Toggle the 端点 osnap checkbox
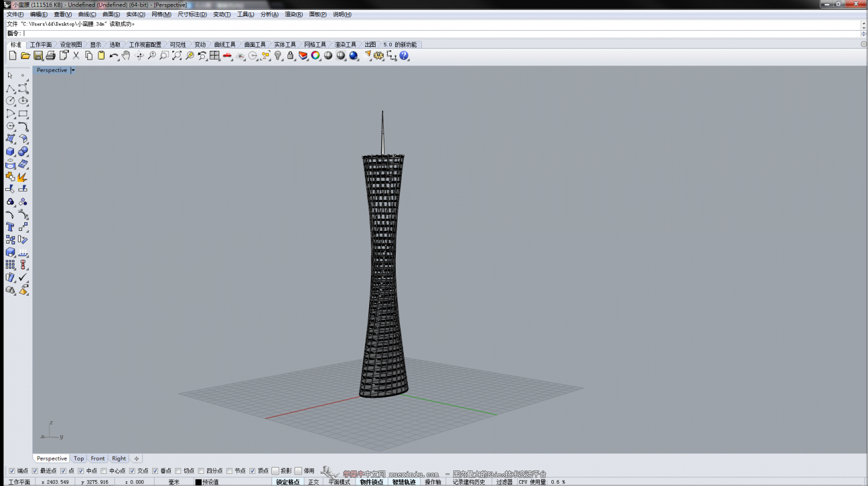868x486 pixels. coord(12,471)
